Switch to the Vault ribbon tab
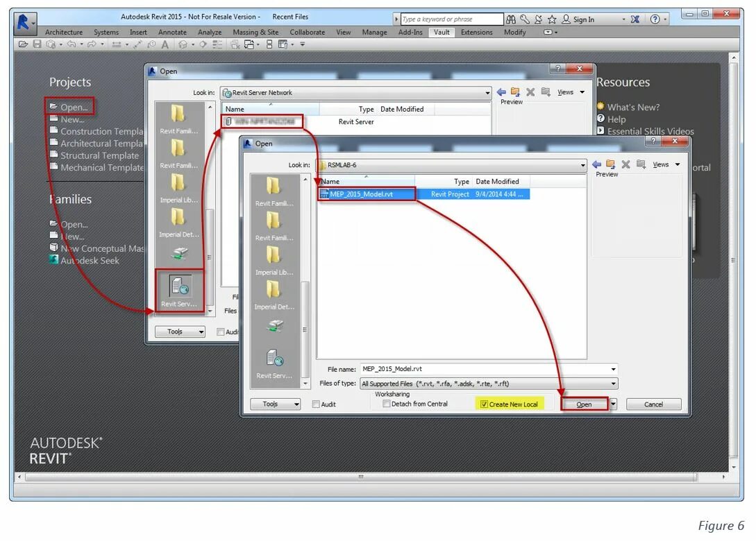Image resolution: width=756 pixels, height=541 pixels. click(x=441, y=33)
